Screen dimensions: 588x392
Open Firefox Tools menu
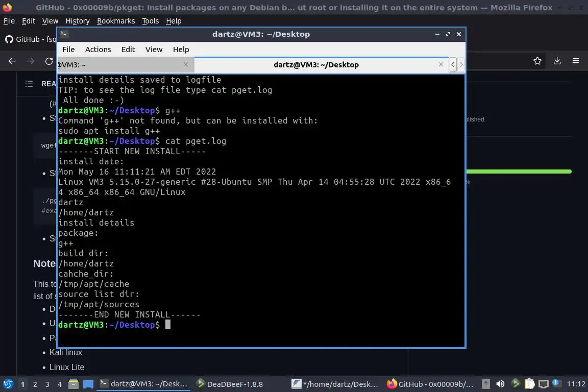point(151,21)
